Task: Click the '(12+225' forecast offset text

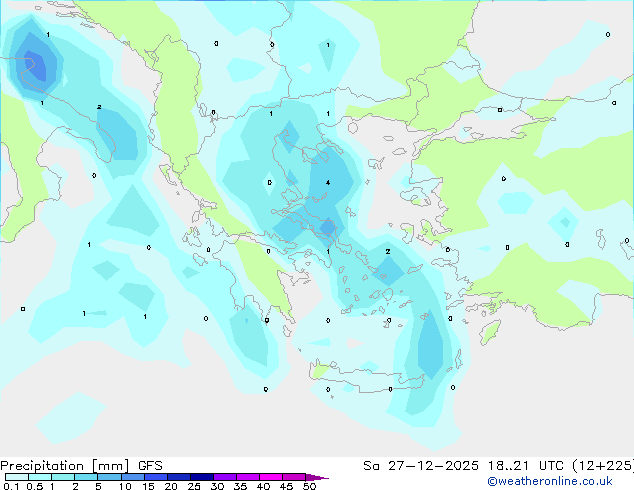Action: coord(602,466)
